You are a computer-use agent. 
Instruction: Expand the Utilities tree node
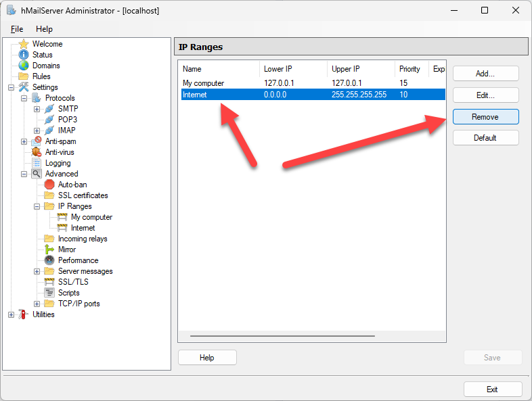[x=12, y=315]
